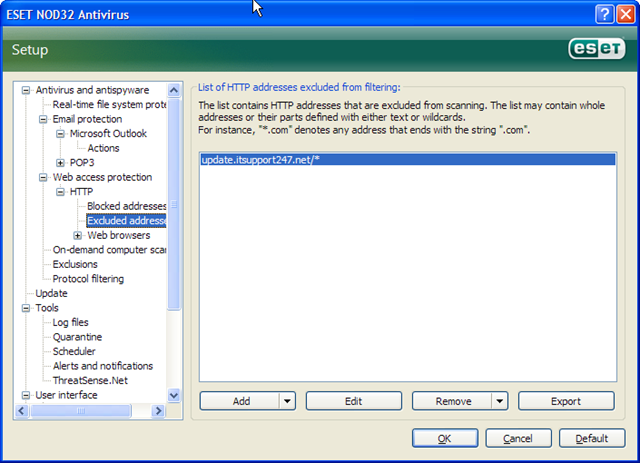Screen dimensions: 640x463
Task: Select On-demand computer scan item
Action: [109, 250]
